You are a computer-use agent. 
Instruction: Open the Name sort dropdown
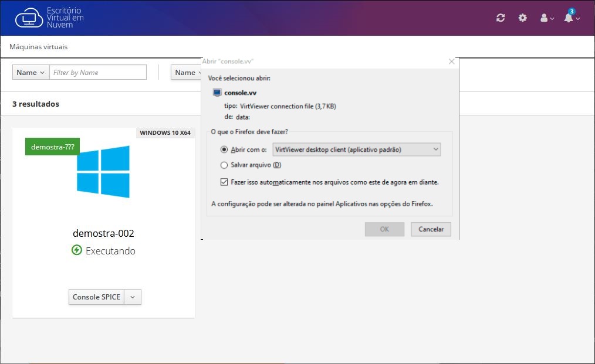pyautogui.click(x=187, y=73)
